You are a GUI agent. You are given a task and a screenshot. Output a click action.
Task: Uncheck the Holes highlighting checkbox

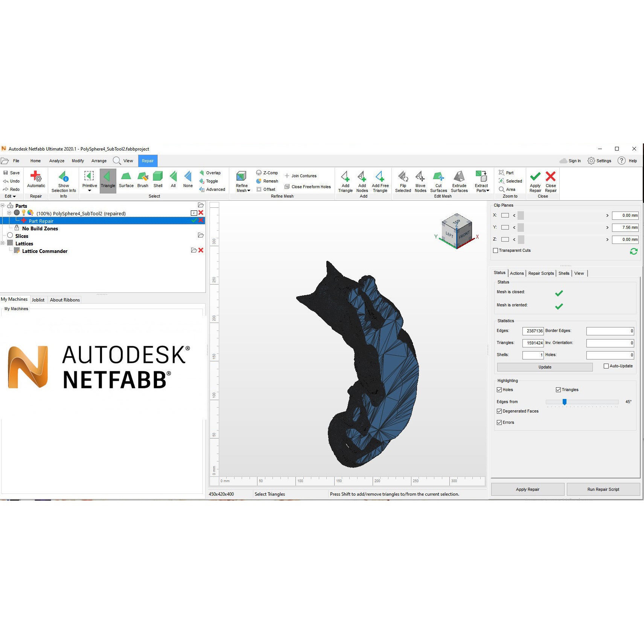[x=499, y=390]
